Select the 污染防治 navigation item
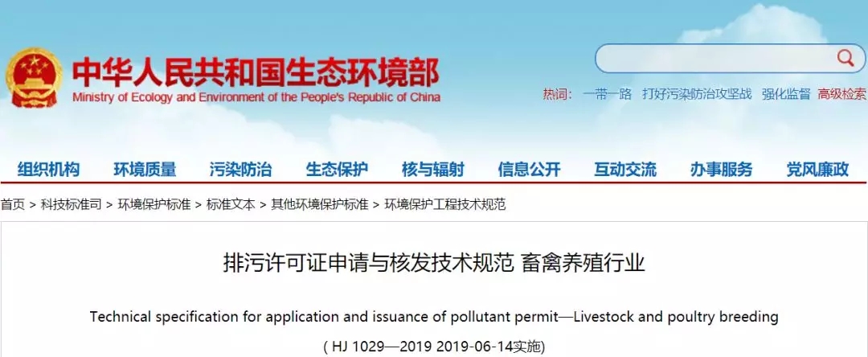The width and height of the screenshot is (868, 357). tap(240, 170)
